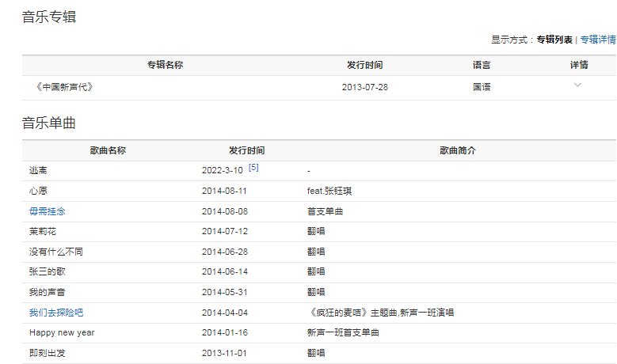617x364 pixels.
Task: Click the 音乐专辑 section heading
Action: (49, 17)
